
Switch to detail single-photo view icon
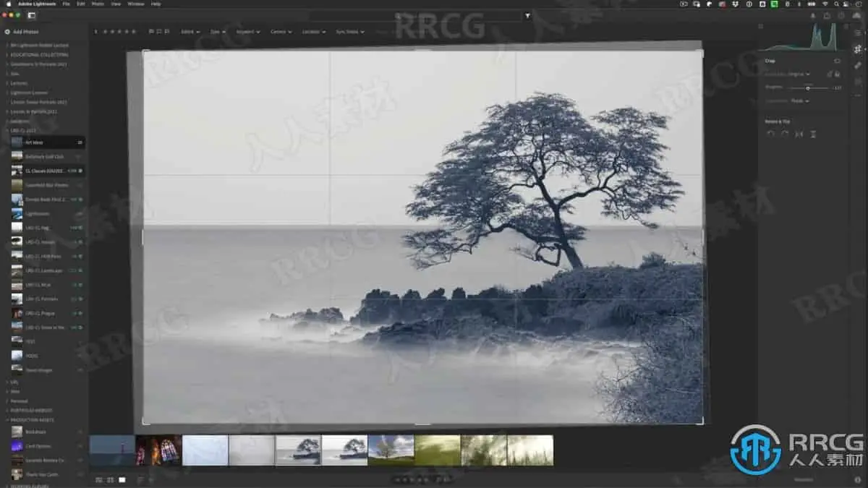122,479
